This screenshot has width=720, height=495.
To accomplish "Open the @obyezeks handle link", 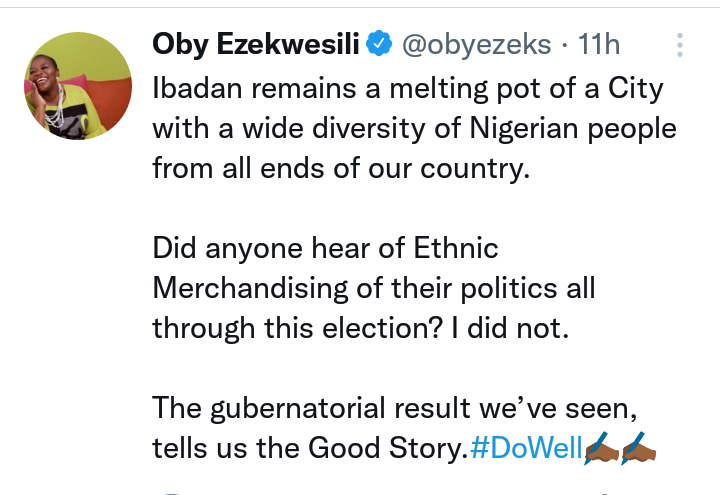I will tap(475, 44).
